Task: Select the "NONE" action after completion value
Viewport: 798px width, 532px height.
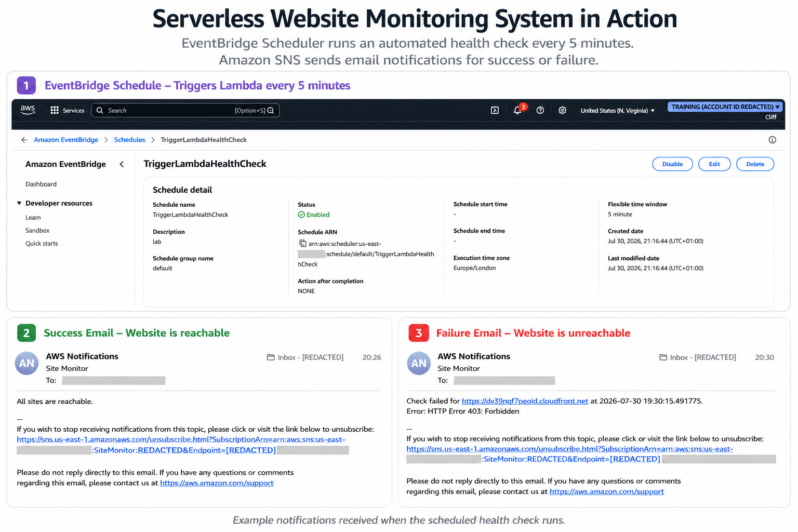Action: point(306,291)
